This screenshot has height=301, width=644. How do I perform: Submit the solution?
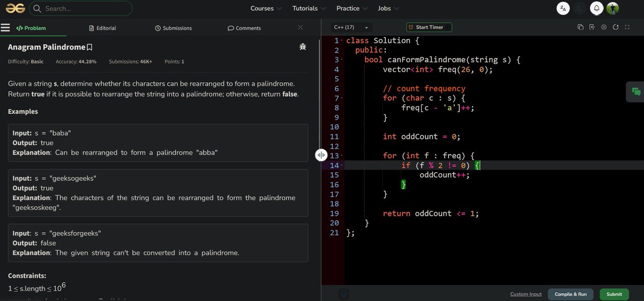click(614, 294)
